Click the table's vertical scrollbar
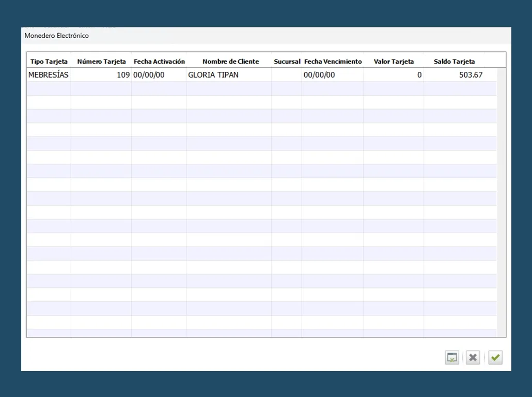The height and width of the screenshot is (397, 532). [501, 202]
